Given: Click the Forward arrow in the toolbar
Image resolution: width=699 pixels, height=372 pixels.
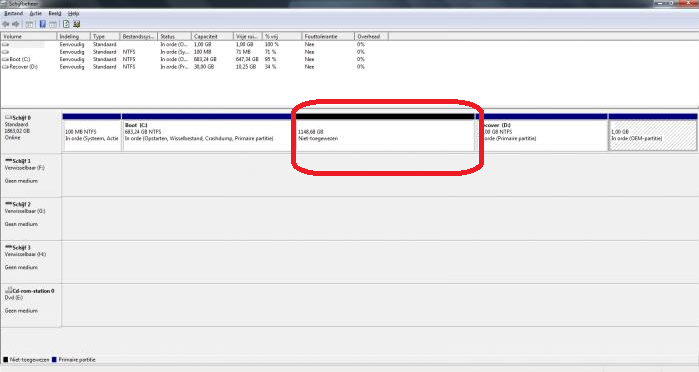Looking at the screenshot, I should (16, 24).
